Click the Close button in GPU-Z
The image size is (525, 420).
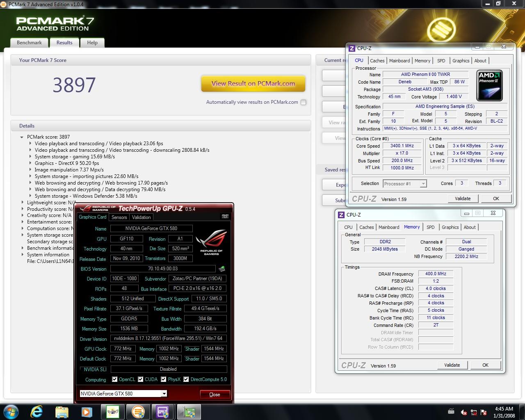215,395
